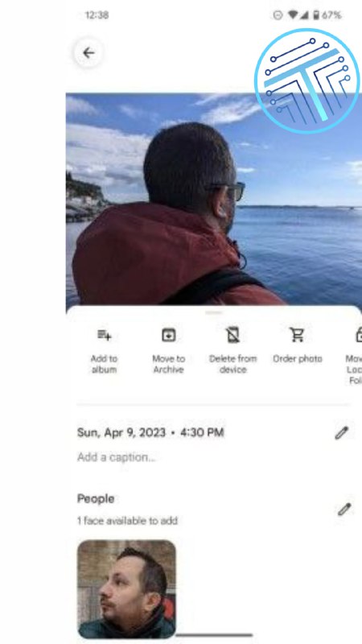Tap the Do Not Disturb status icon
The image size is (362, 644).
[278, 15]
